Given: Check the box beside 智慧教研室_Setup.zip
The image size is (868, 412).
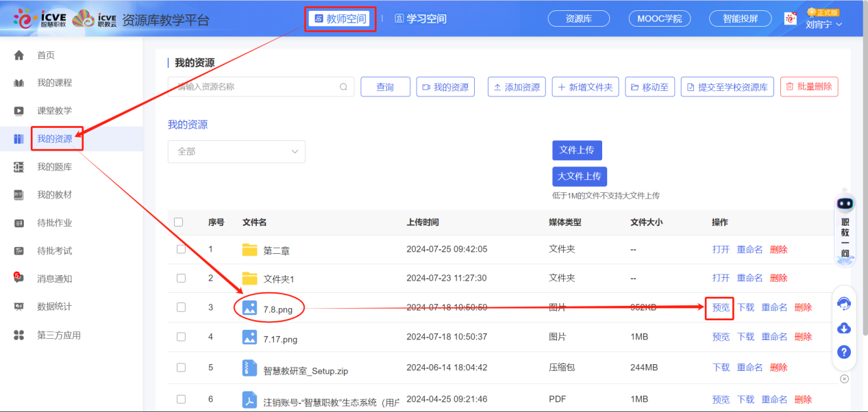Looking at the screenshot, I should point(181,367).
